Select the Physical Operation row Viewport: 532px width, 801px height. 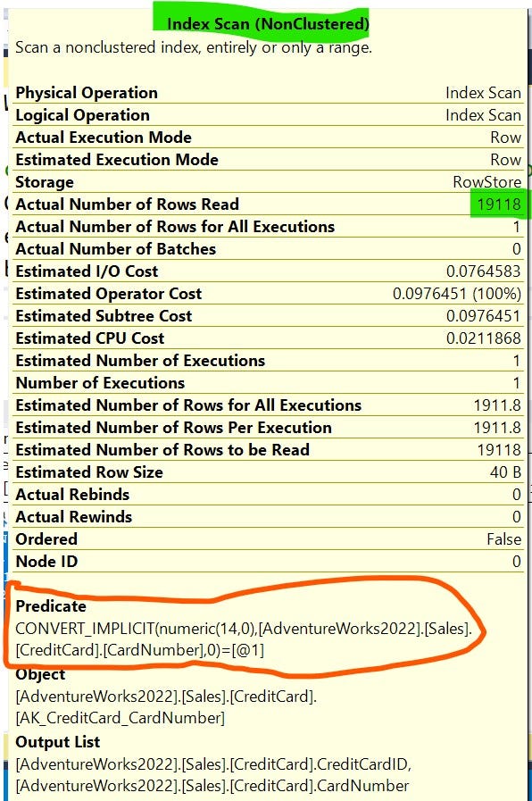[268, 93]
